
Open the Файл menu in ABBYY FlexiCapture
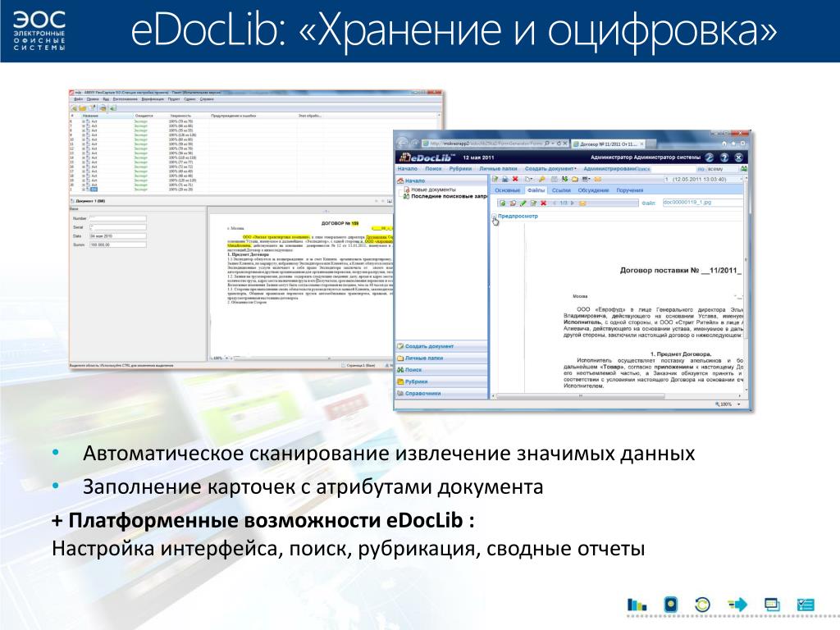78,99
